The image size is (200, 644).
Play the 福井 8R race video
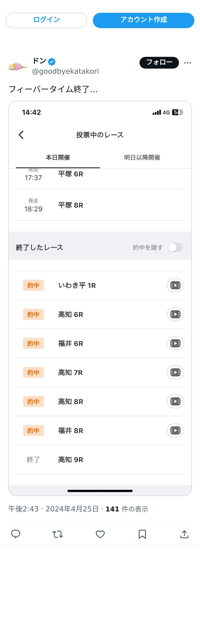[175, 430]
